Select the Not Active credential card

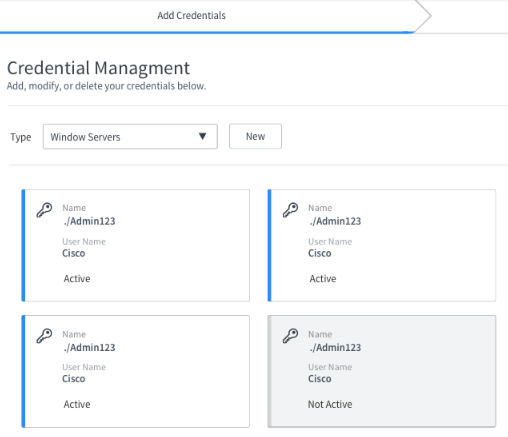[382, 371]
